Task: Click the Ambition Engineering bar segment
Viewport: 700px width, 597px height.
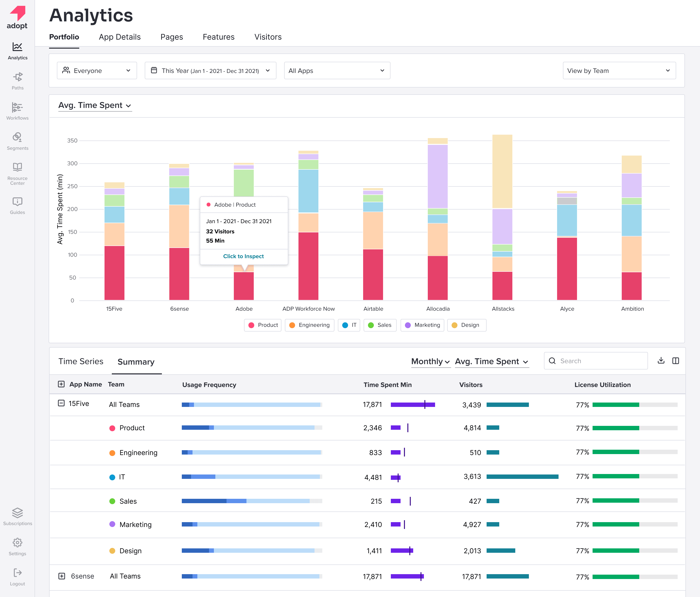Action: (631, 254)
